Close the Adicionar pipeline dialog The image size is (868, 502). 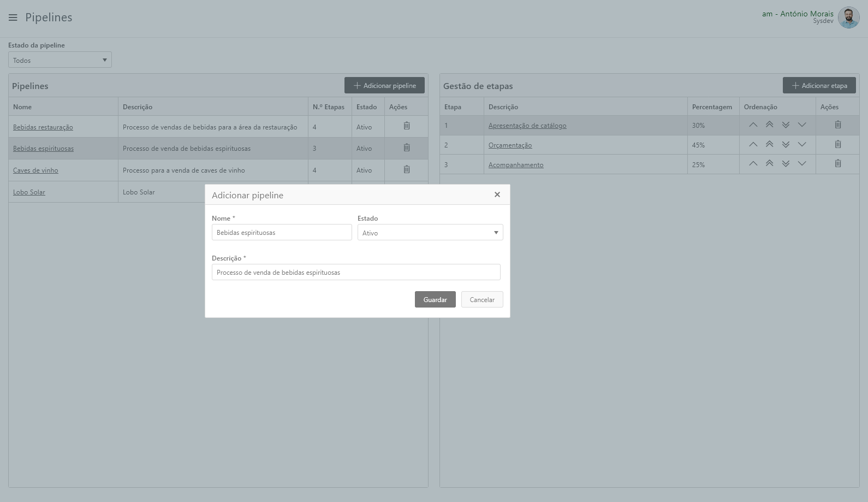click(x=497, y=194)
